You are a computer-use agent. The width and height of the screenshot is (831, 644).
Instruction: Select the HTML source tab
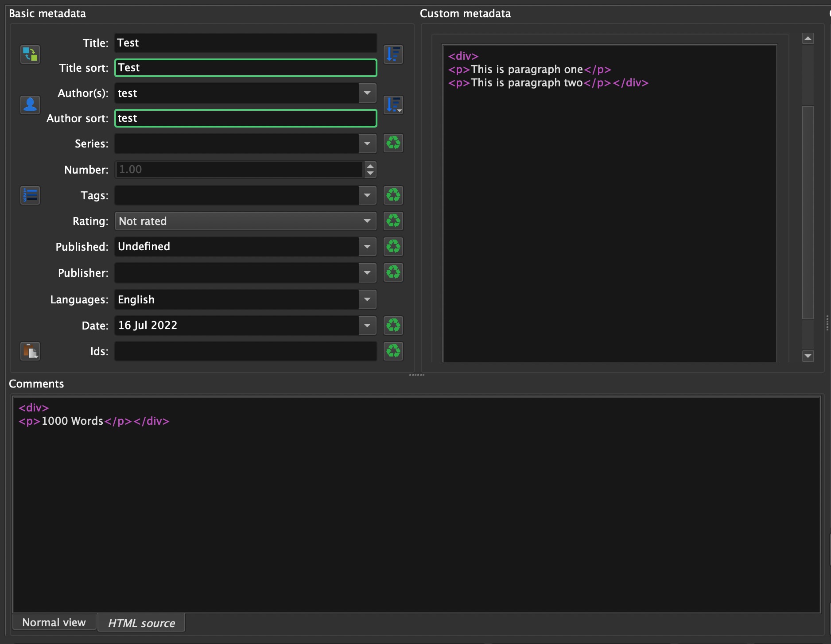141,623
